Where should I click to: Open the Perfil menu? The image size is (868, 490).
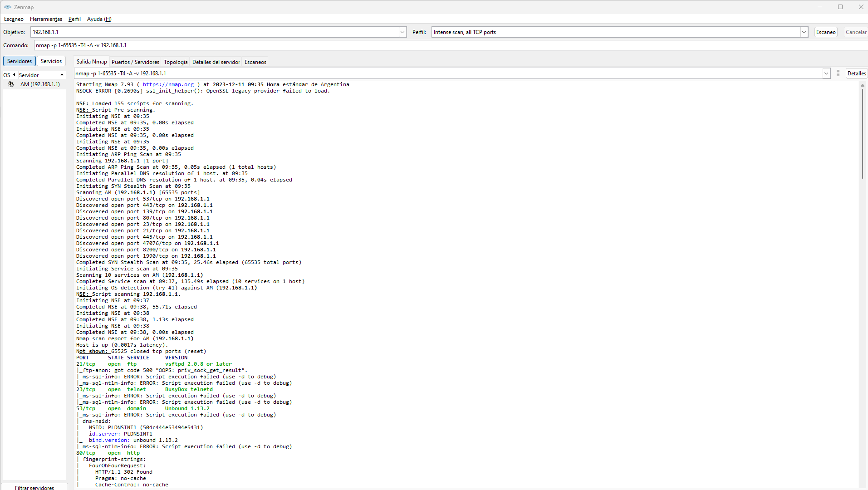(74, 19)
